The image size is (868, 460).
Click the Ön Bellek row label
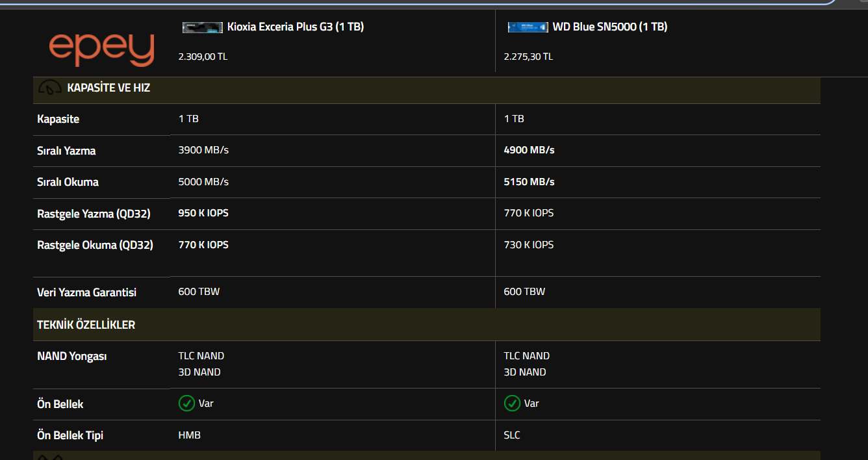pyautogui.click(x=60, y=404)
